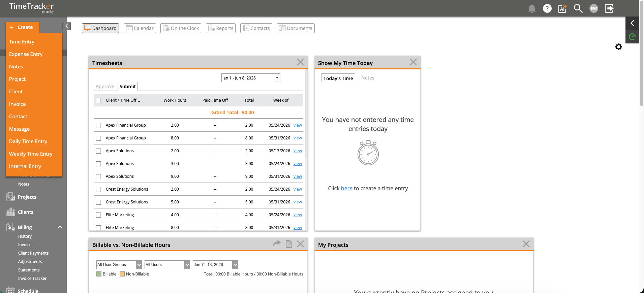The width and height of the screenshot is (644, 293).
Task: Open the notifications bell
Action: [532, 9]
